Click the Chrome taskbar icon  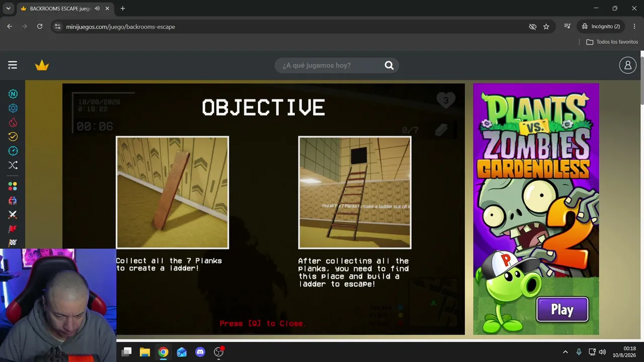click(163, 352)
